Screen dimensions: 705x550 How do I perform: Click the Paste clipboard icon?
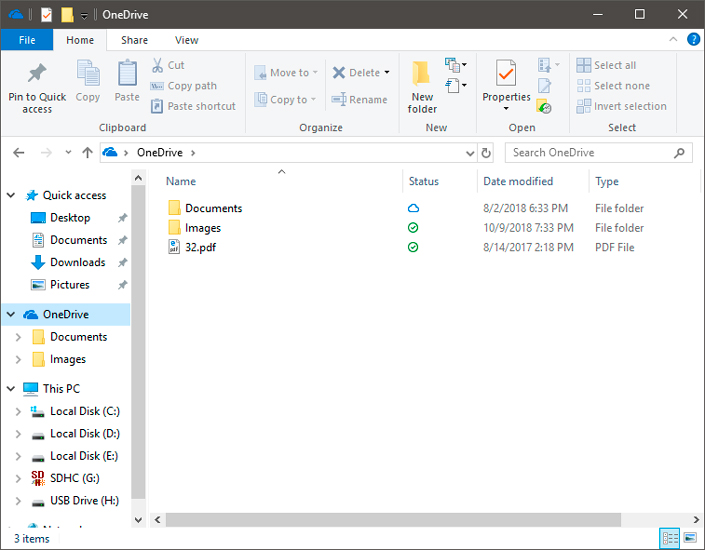tap(127, 73)
